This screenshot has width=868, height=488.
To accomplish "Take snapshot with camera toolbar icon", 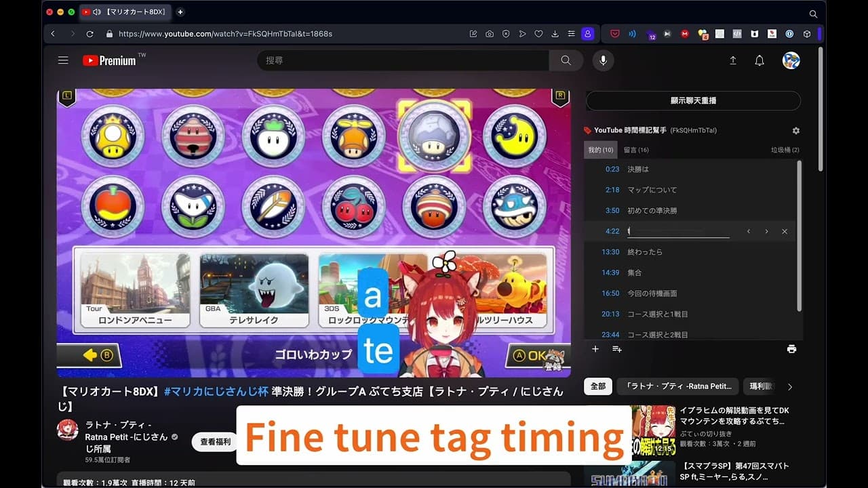I will (x=490, y=33).
